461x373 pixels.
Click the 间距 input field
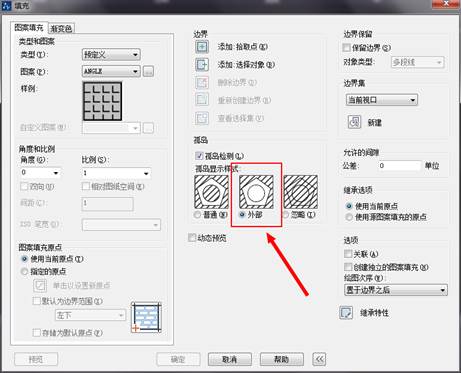click(x=108, y=203)
